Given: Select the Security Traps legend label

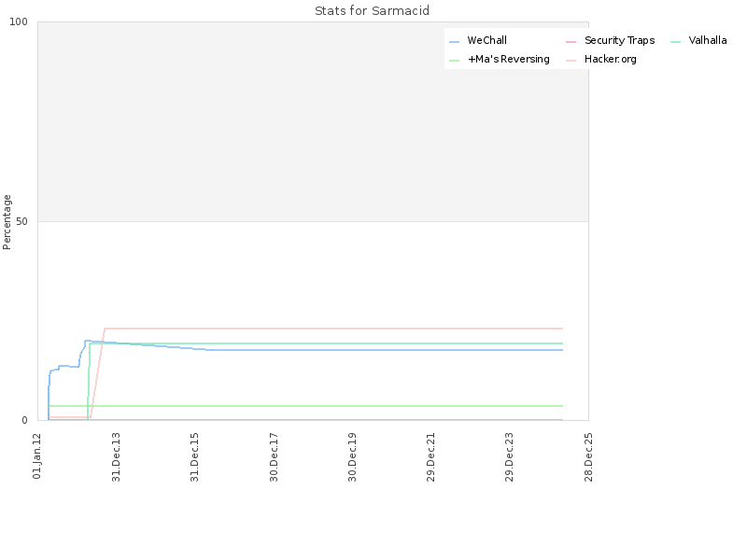Looking at the screenshot, I should pyautogui.click(x=619, y=40).
